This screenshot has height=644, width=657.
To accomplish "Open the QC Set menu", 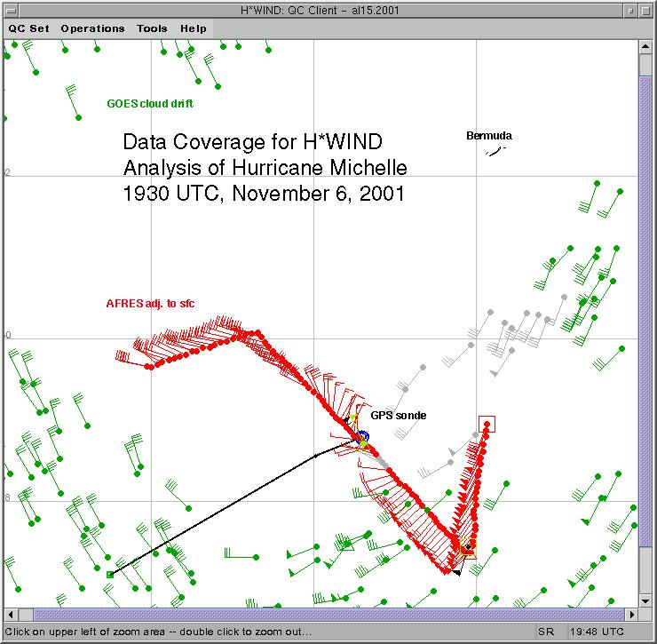I will (28, 28).
